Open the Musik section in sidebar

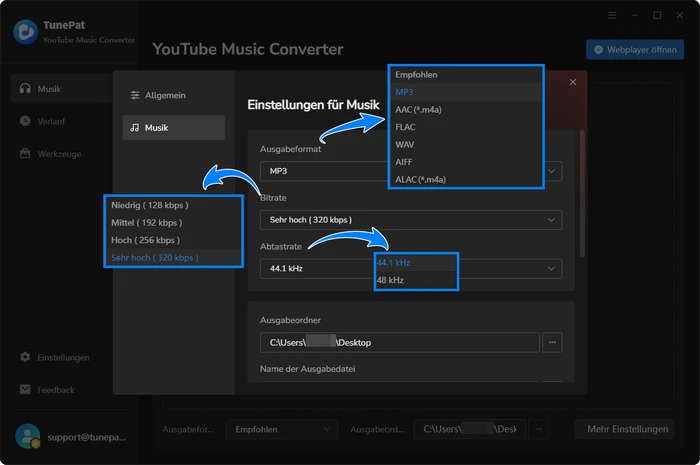[x=62, y=89]
